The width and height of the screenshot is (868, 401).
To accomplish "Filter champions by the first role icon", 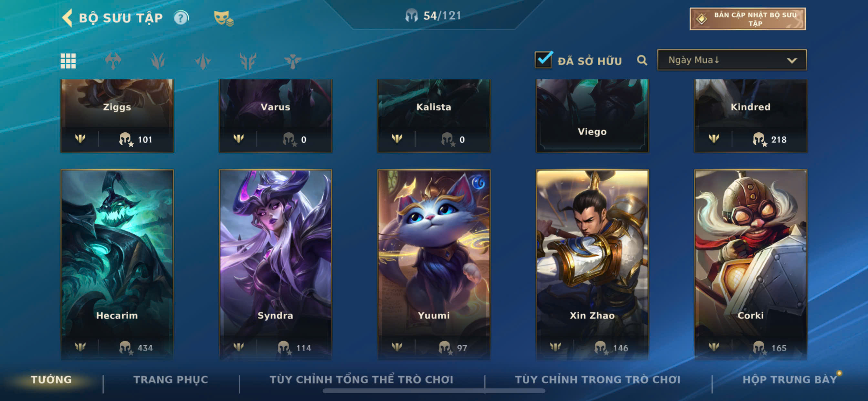I will pyautogui.click(x=113, y=61).
